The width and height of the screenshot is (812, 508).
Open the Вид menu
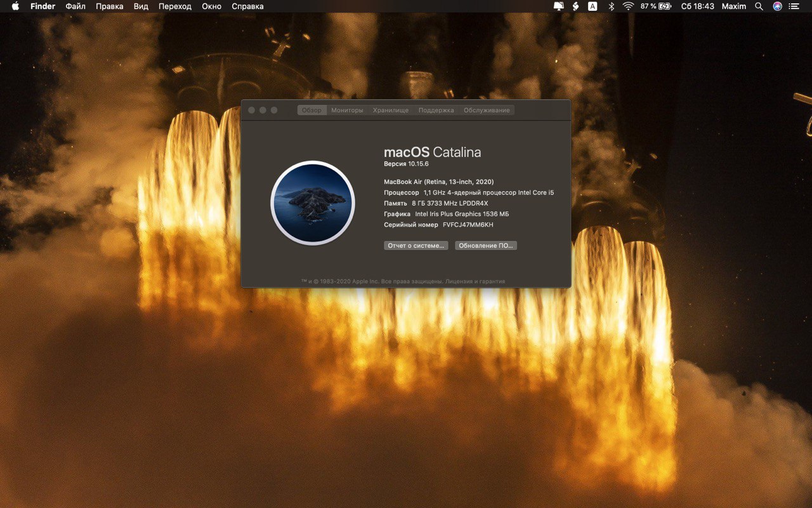tap(141, 6)
